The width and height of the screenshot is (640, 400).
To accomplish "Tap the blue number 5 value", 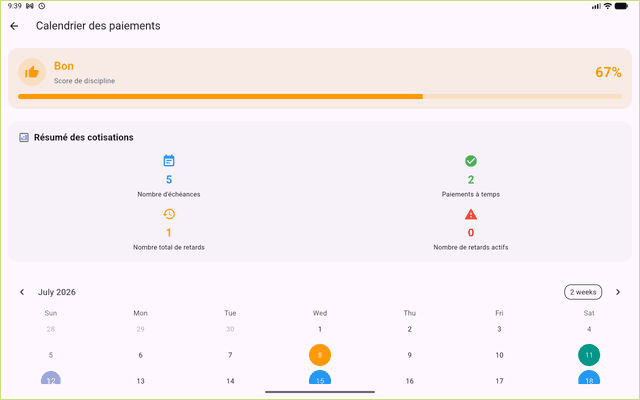I will 169,180.
